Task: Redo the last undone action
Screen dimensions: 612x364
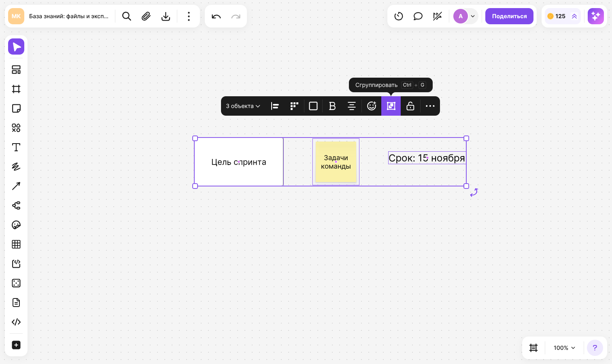Action: [236, 16]
